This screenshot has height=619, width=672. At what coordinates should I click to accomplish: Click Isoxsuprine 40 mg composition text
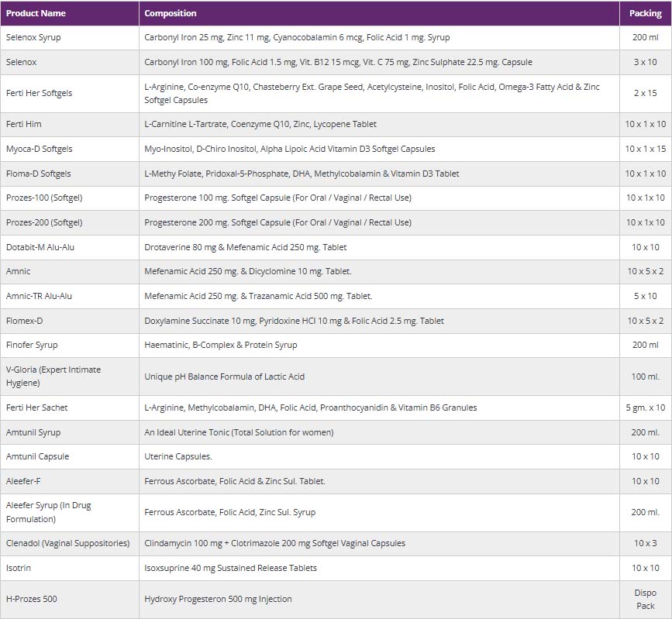(230, 568)
